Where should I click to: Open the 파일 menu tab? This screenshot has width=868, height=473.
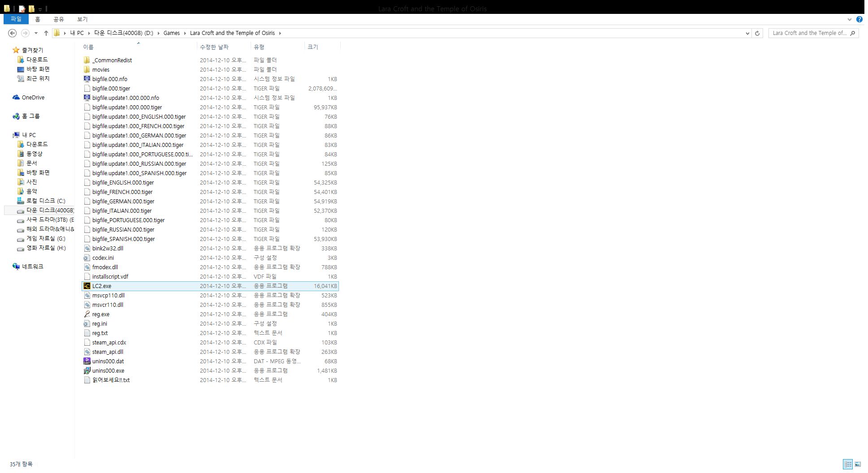pos(16,19)
